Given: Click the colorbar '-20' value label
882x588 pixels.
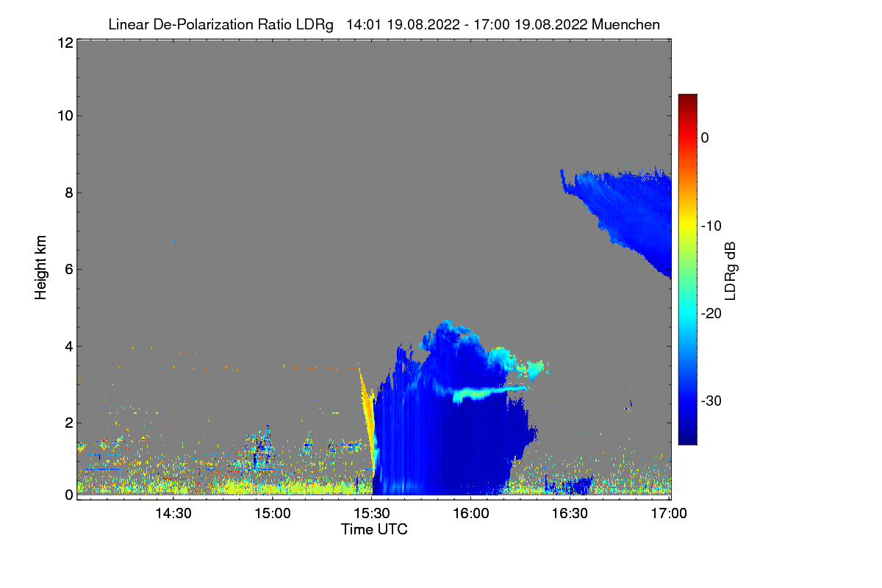Looking at the screenshot, I should (711, 313).
